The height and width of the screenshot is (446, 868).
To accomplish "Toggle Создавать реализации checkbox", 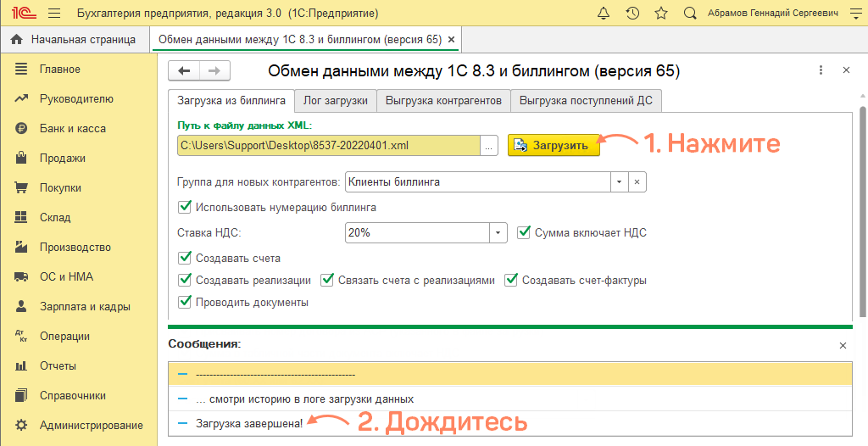I will pyautogui.click(x=184, y=281).
